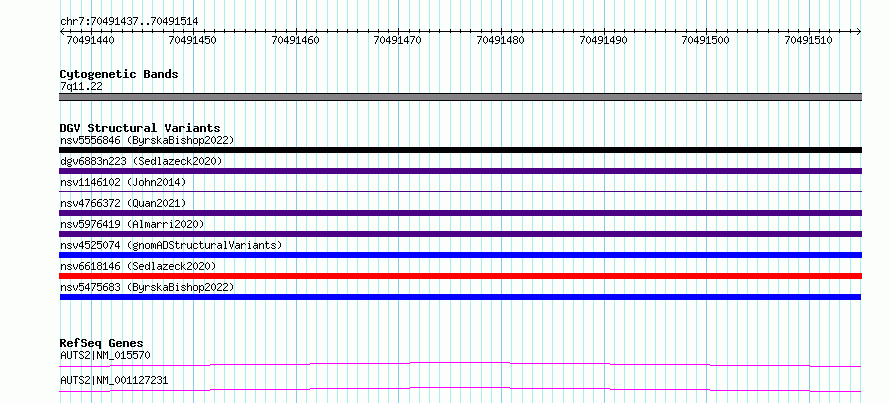Click the blue bar of nsv4525074
Image resolution: width=890 pixels, height=403 pixels.
tap(460, 255)
